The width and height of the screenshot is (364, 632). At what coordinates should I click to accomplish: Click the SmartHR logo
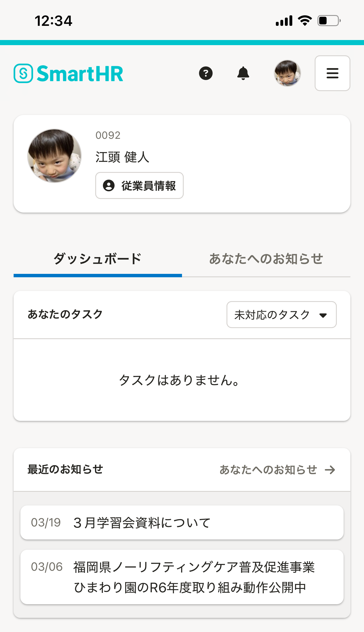click(x=68, y=74)
